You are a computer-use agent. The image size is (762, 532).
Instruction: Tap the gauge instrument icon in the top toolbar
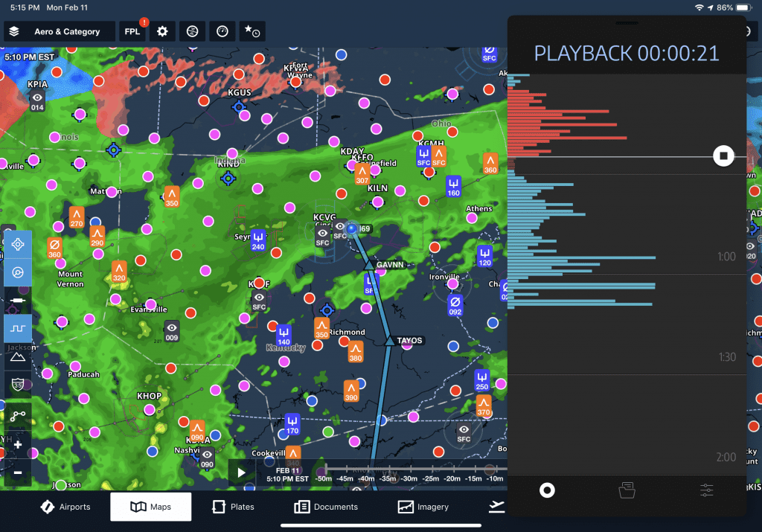221,31
